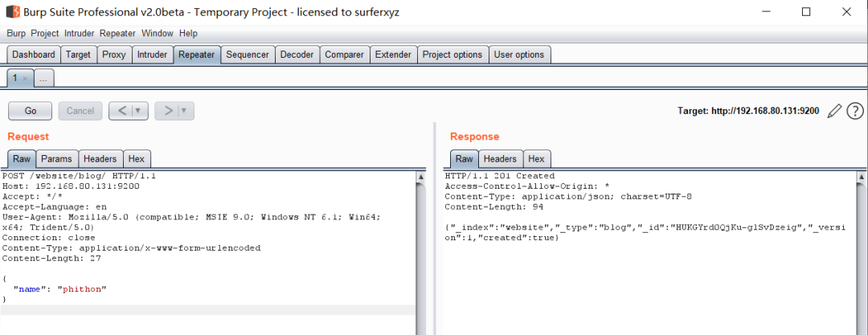Edit target with the pencil icon
The width and height of the screenshot is (868, 335).
coord(834,111)
